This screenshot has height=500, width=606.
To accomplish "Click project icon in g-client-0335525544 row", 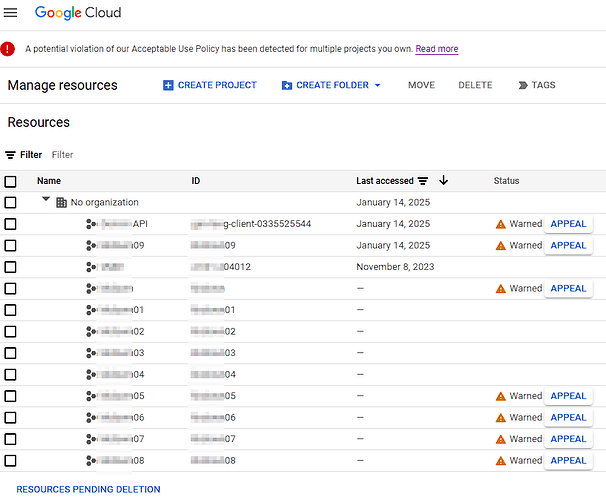I will (x=91, y=224).
